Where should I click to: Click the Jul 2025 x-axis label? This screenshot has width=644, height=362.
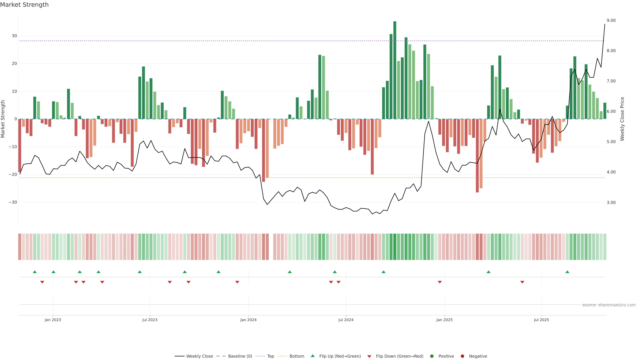(x=541, y=320)
